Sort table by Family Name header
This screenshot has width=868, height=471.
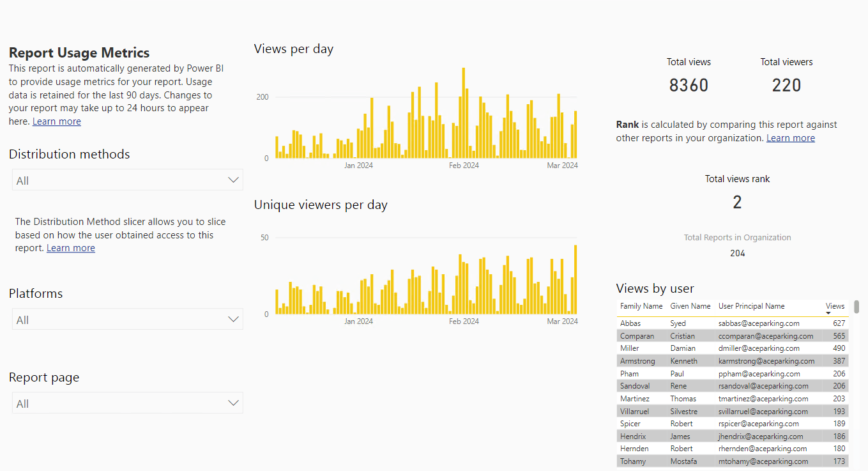pyautogui.click(x=641, y=306)
